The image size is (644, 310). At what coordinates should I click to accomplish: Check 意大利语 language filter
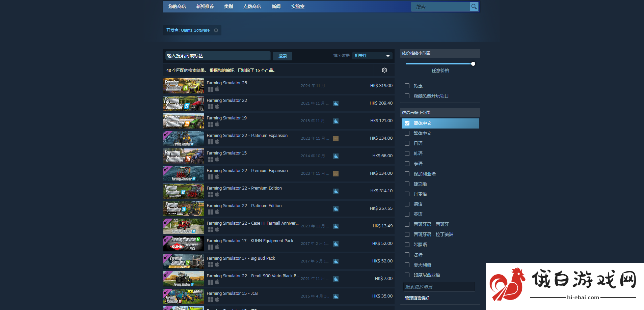tap(407, 265)
